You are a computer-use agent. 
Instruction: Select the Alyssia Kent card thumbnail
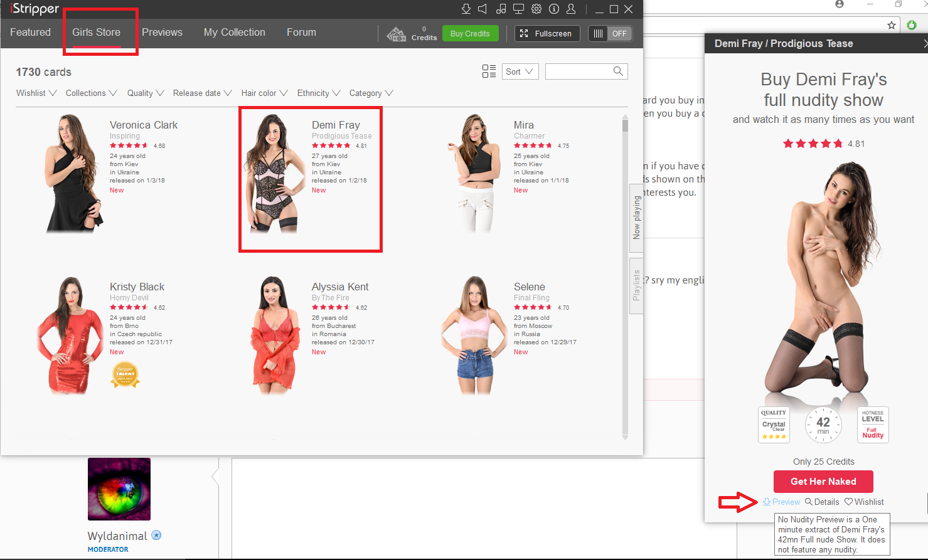pos(275,335)
